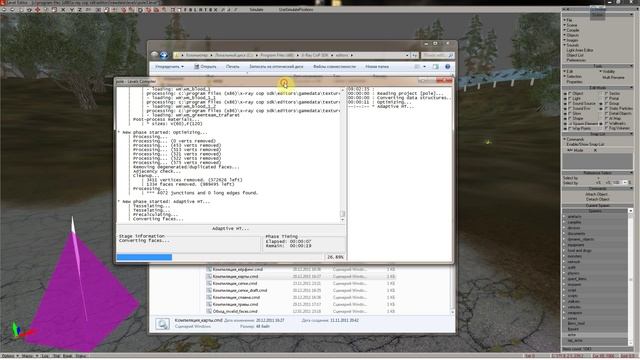Open the Light Anim Editor
Screen dimensions: 640x360
[580, 50]
